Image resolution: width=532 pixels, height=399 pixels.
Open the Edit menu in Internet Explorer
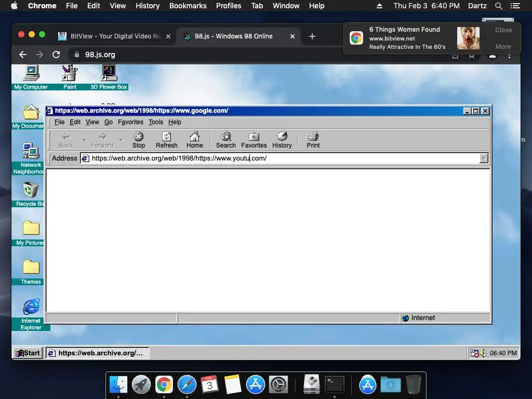75,122
